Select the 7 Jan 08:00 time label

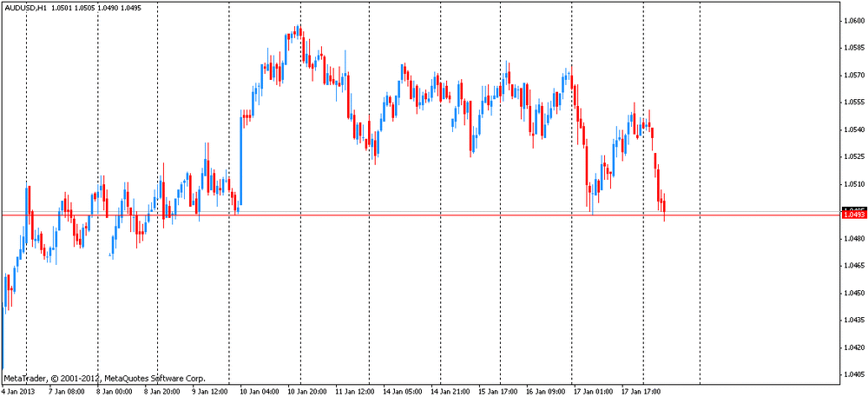coord(64,391)
